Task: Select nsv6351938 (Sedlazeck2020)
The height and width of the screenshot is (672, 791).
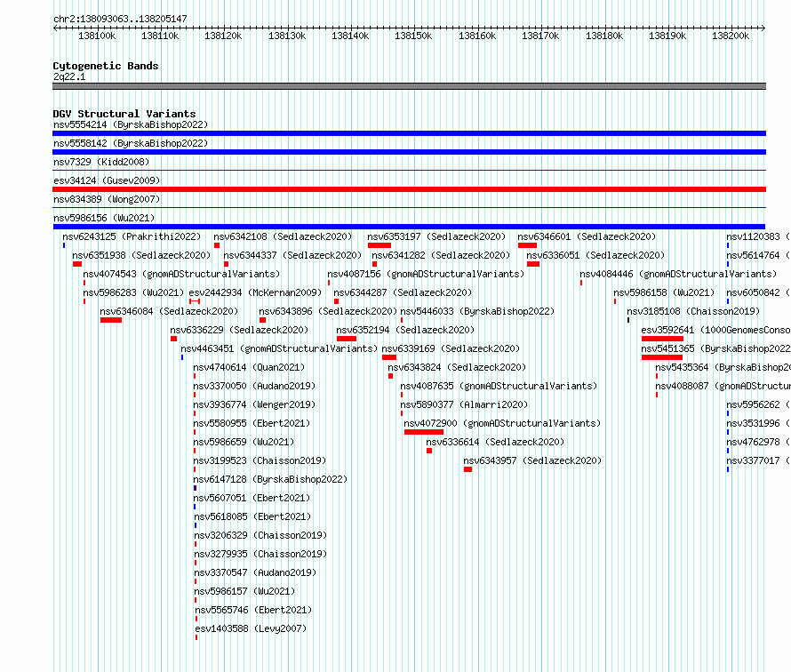Action: point(141,255)
